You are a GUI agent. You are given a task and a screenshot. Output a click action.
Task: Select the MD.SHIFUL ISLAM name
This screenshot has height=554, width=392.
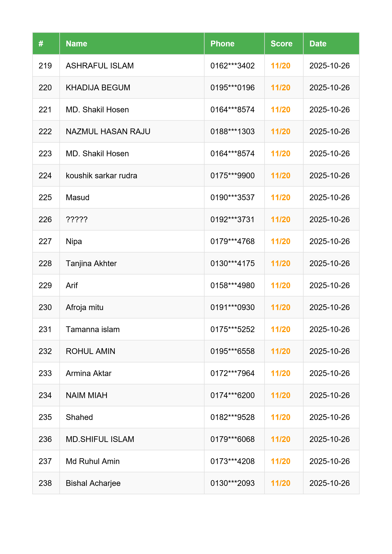point(100,439)
